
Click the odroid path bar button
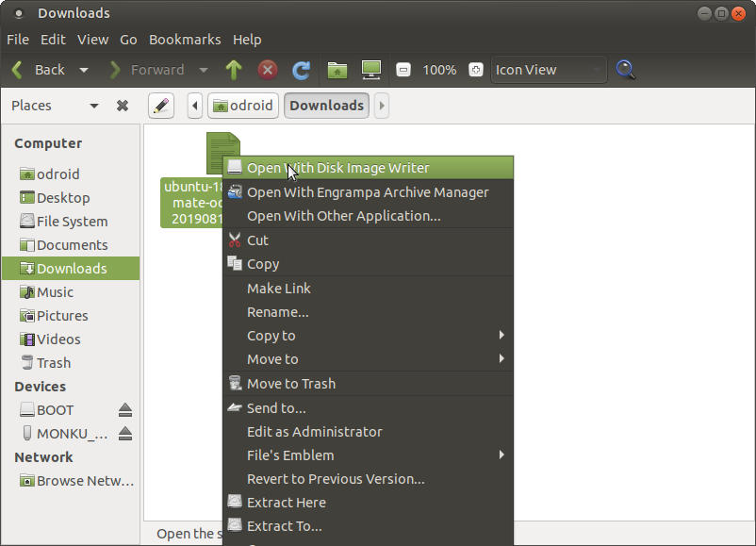click(x=243, y=106)
